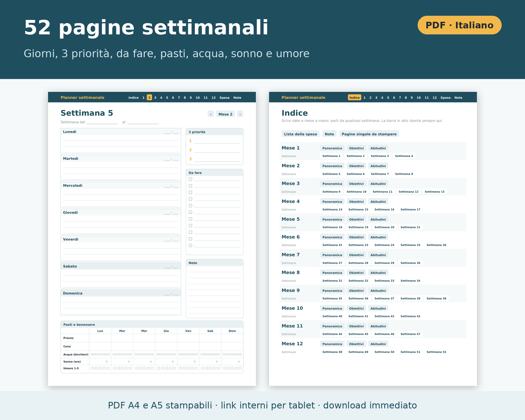Open Pagine singole da stampare link
The width and height of the screenshot is (525, 420).
(x=369, y=134)
